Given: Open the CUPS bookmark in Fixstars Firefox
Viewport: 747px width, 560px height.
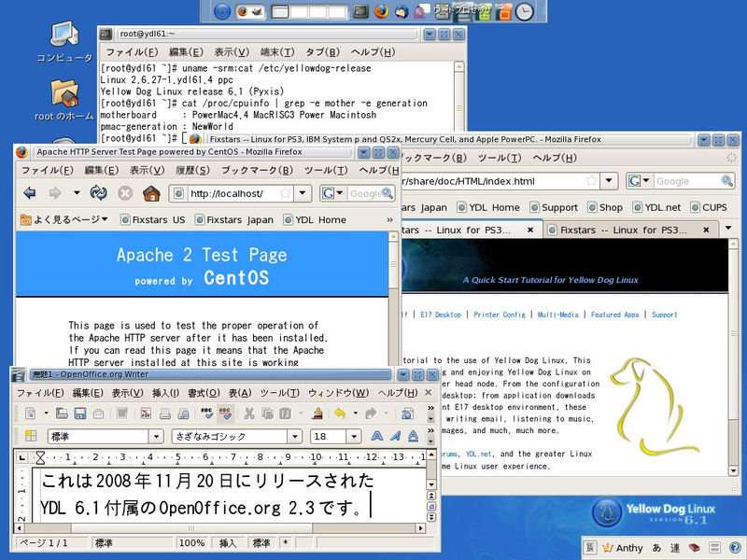Looking at the screenshot, I should click(x=709, y=207).
